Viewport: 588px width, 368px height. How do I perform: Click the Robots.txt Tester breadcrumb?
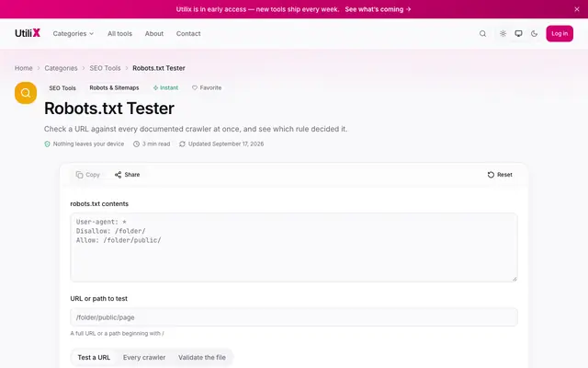coord(159,68)
